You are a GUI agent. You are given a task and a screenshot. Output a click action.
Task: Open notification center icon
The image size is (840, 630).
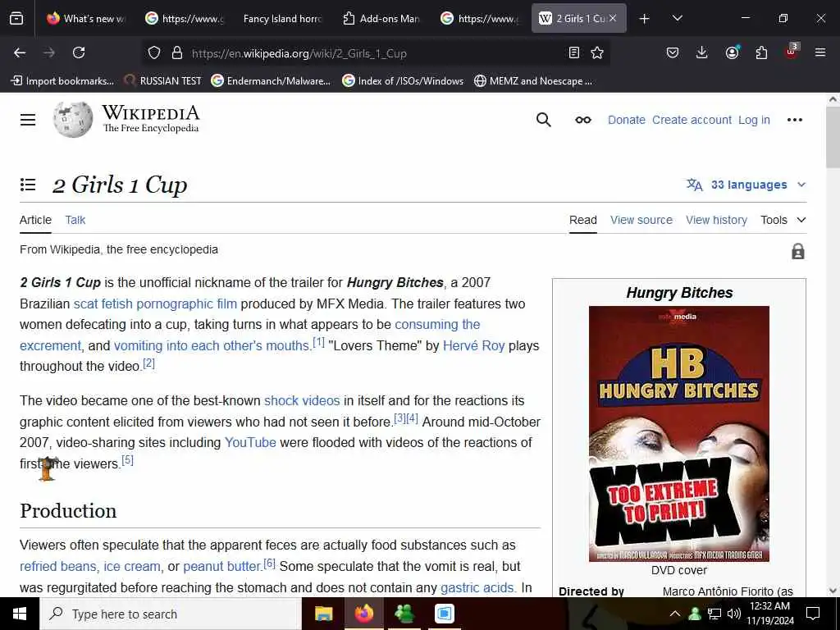point(813,614)
